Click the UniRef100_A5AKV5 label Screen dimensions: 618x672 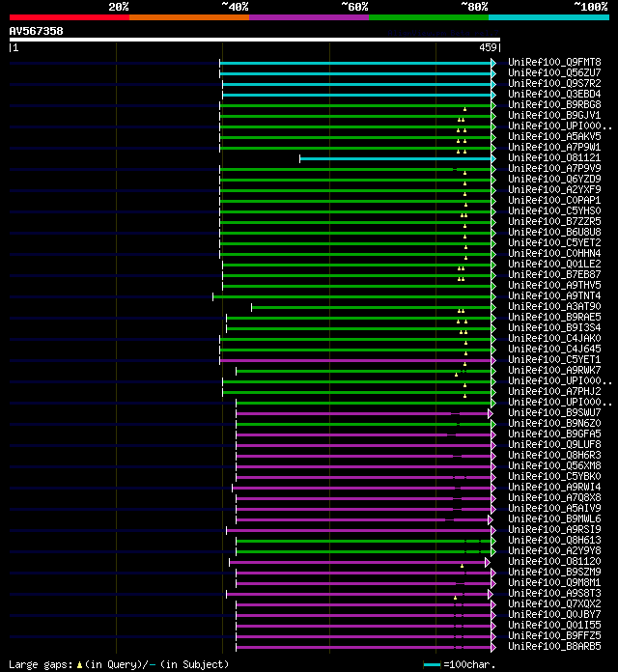[554, 137]
